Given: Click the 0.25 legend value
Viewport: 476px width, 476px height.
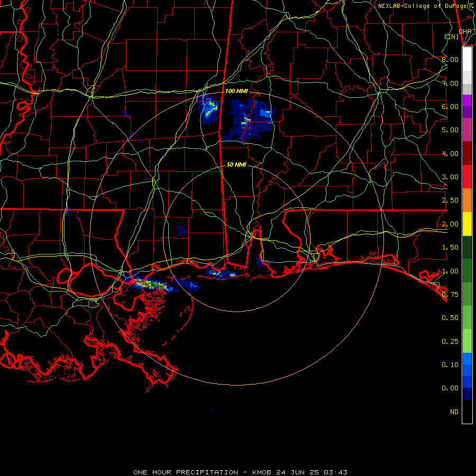Looking at the screenshot, I should [x=450, y=342].
